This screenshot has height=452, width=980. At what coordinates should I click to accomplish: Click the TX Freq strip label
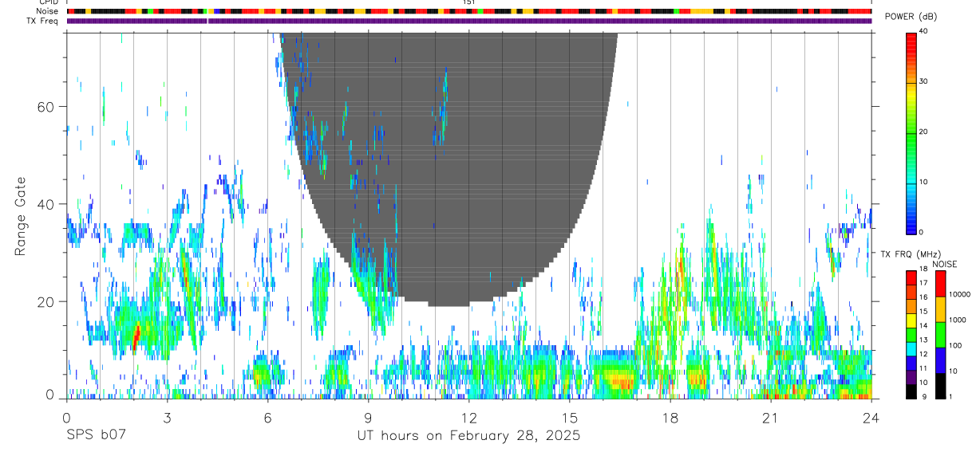42,21
